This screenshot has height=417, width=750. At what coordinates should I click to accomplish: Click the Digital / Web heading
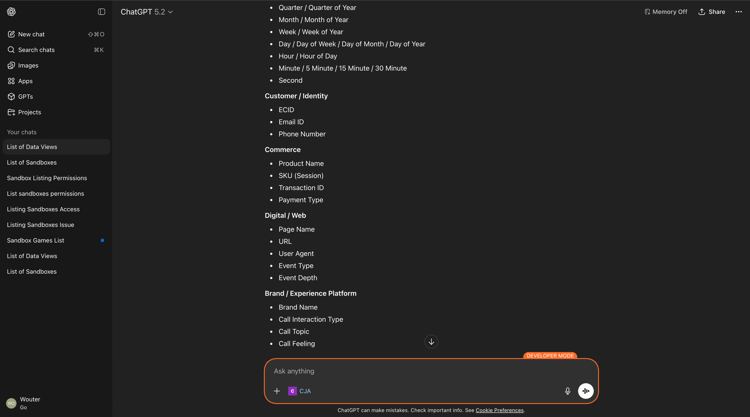click(285, 216)
